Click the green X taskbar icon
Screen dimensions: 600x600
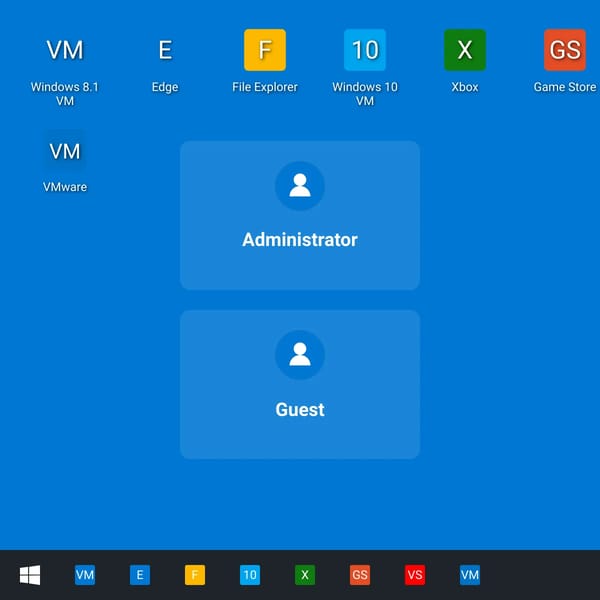click(x=305, y=575)
